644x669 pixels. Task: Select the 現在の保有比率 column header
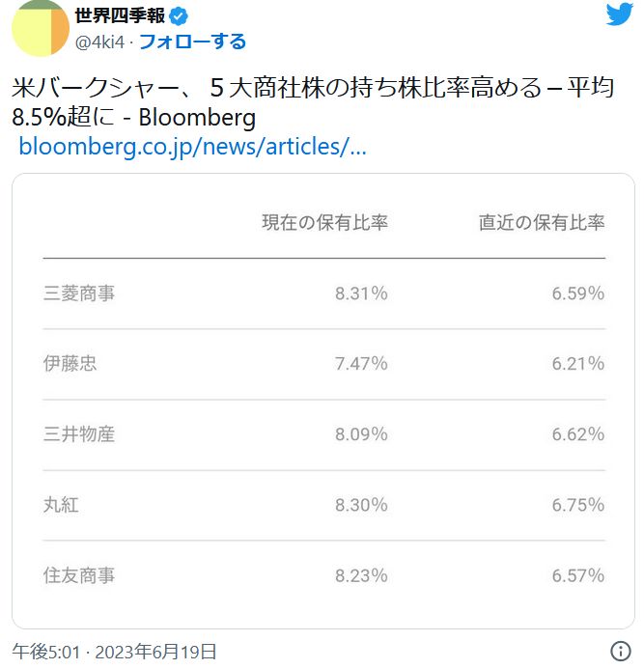tap(324, 222)
